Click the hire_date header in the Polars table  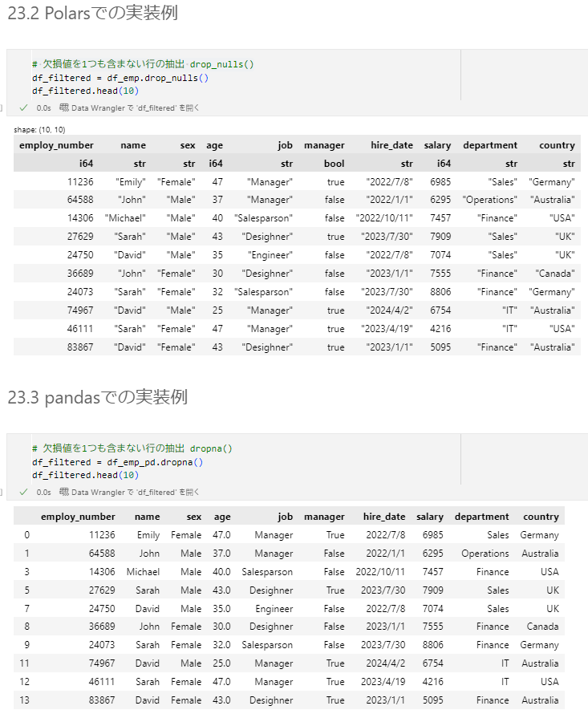(392, 145)
